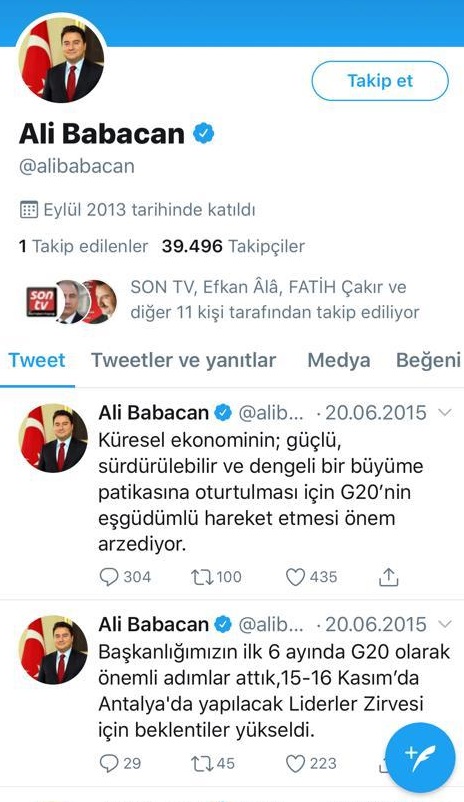Screen dimensions: 464x802
Task: Open the first tweet's chevron options menu
Action: 446,412
